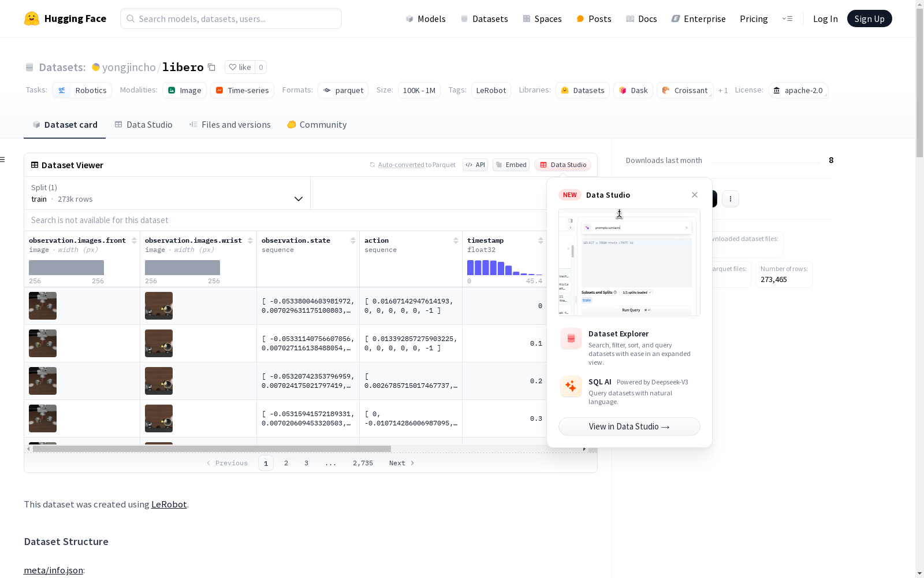Sort by observation.images.wrist column

pyautogui.click(x=250, y=240)
